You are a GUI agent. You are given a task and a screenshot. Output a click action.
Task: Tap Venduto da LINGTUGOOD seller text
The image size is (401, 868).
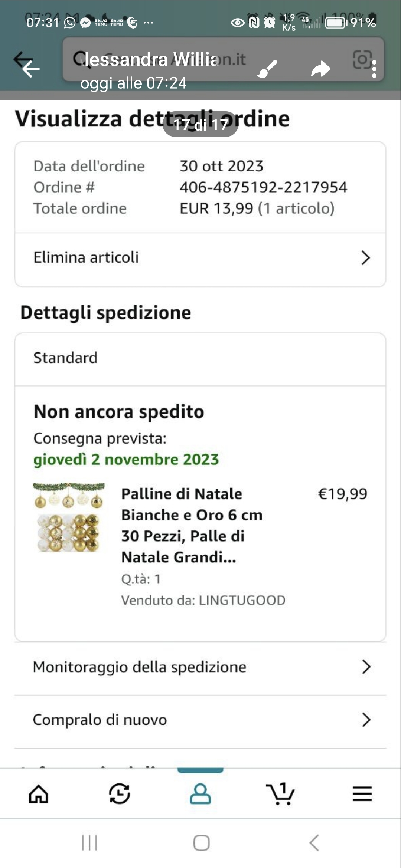(x=203, y=600)
